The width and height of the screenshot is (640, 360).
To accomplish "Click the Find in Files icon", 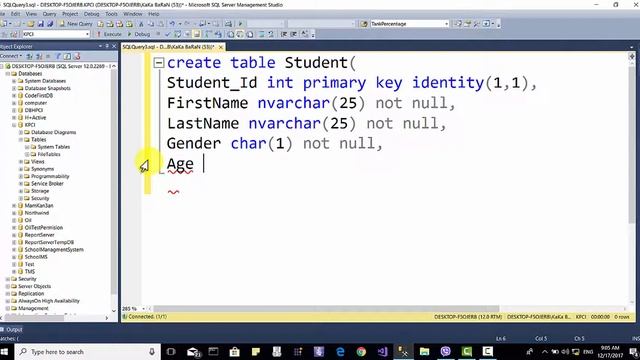I will (x=364, y=24).
